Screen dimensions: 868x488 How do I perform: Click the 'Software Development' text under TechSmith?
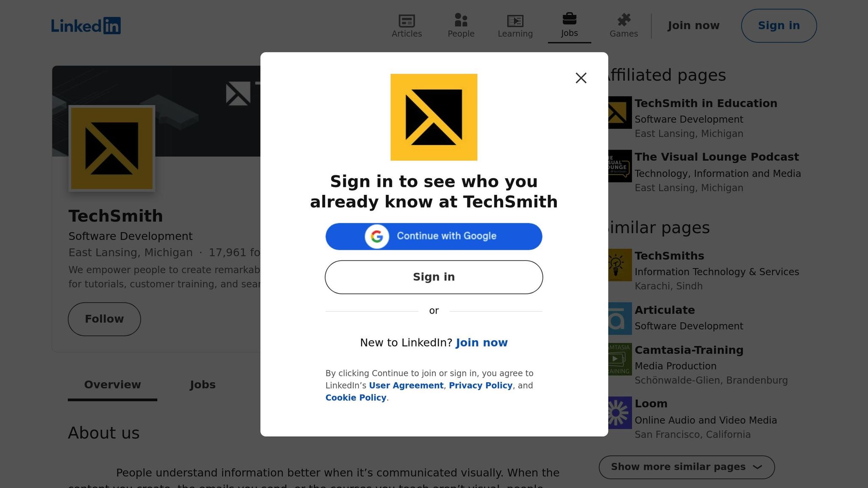pos(131,236)
